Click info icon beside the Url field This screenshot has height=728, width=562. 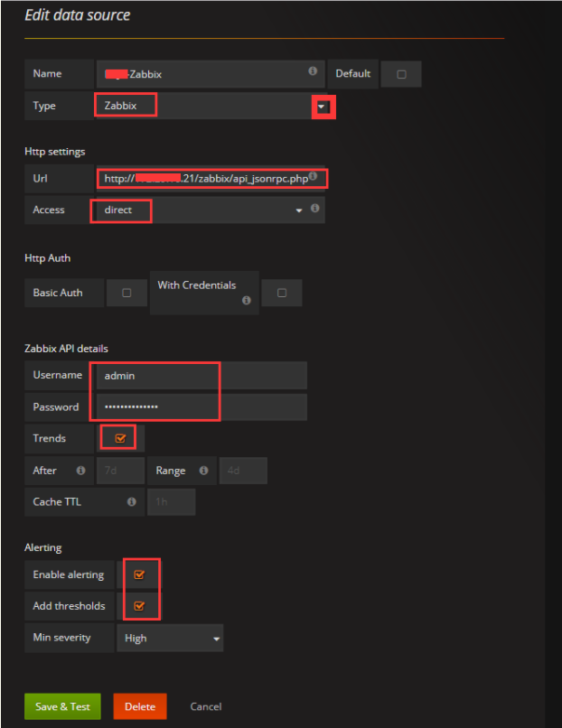[313, 176]
